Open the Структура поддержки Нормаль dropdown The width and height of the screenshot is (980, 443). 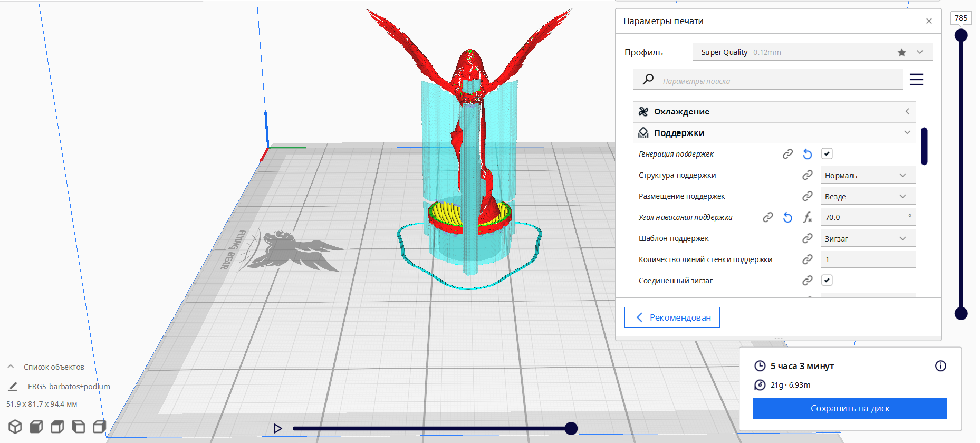[x=868, y=175]
